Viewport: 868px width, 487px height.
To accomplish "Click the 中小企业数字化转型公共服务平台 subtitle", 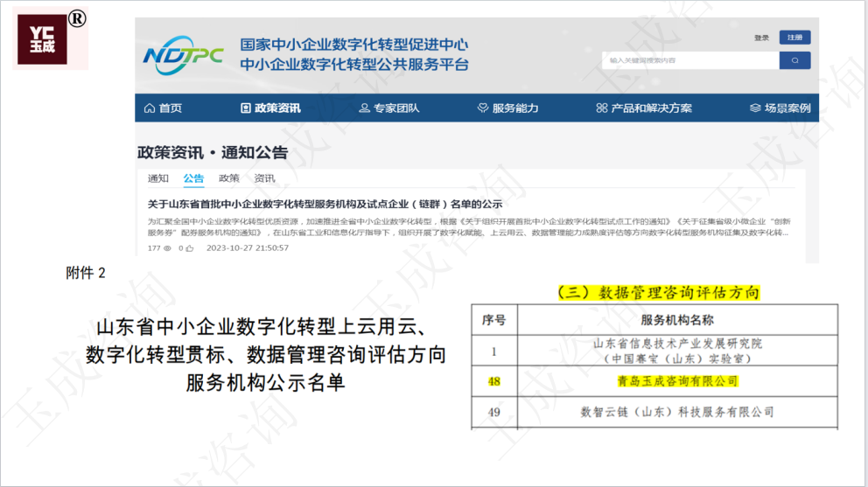I will 354,64.
